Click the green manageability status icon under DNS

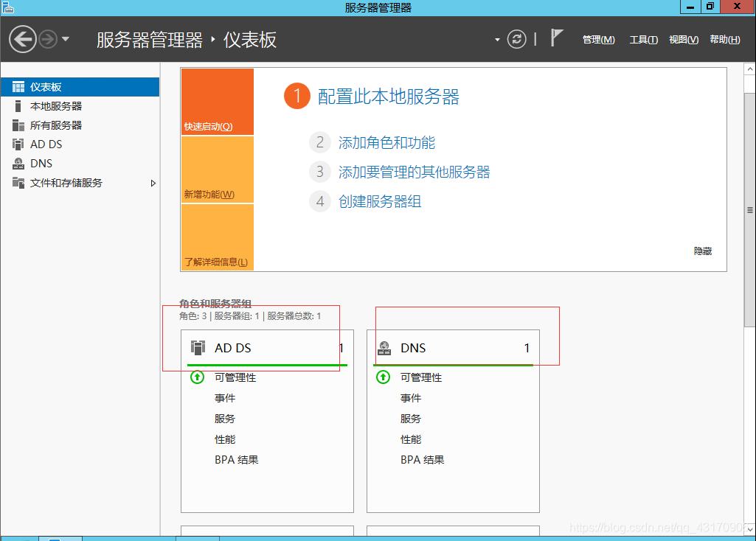383,377
